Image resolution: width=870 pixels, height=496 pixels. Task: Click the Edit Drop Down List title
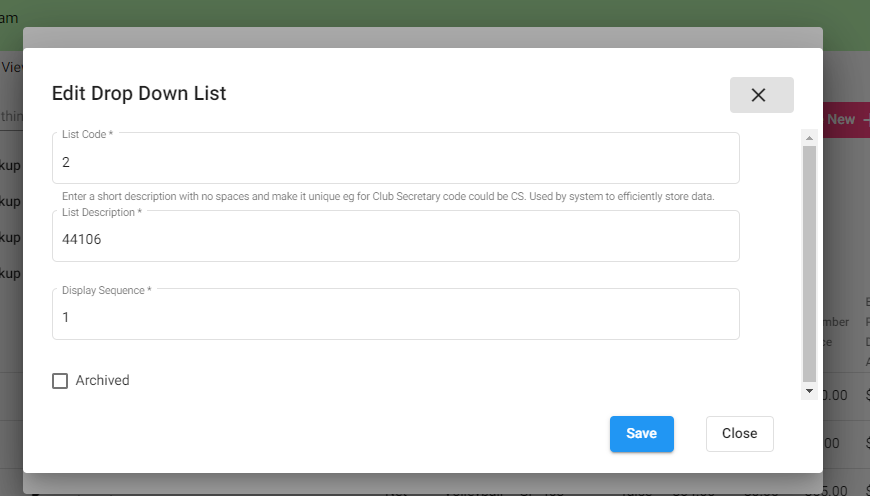click(139, 93)
